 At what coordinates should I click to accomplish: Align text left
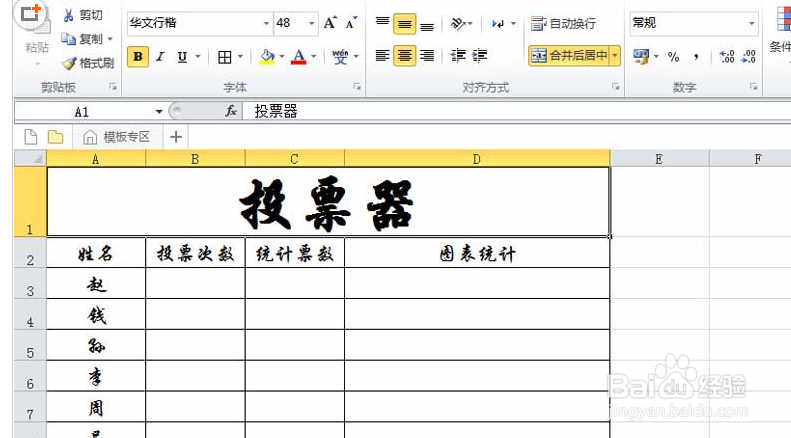382,55
